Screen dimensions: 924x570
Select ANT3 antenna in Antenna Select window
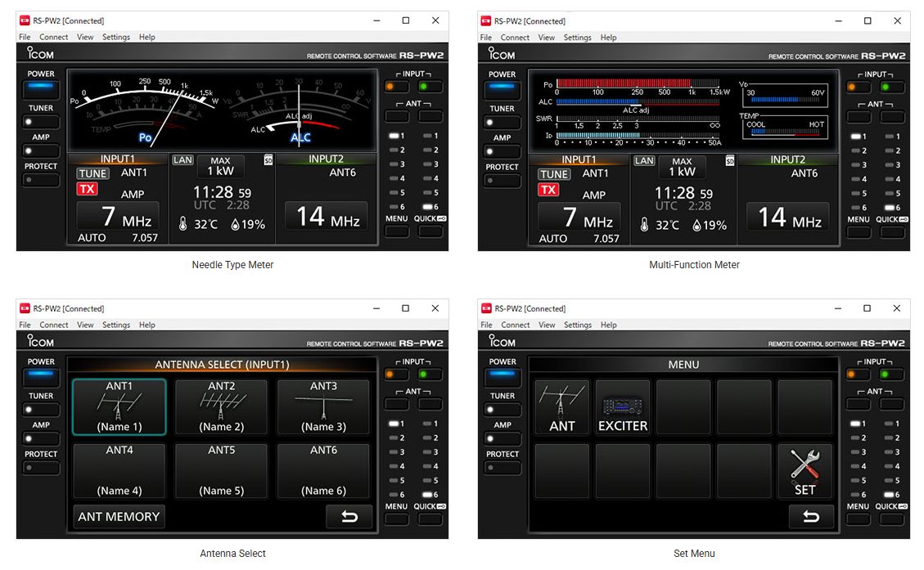tap(323, 407)
